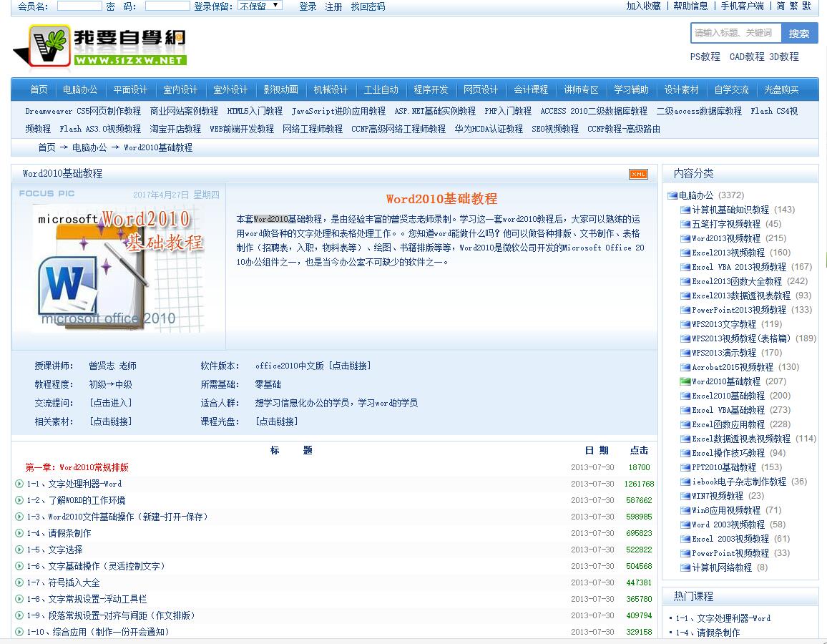Click folder icon beside Excel函数应用教程
The width and height of the screenshot is (827, 644).
(685, 424)
